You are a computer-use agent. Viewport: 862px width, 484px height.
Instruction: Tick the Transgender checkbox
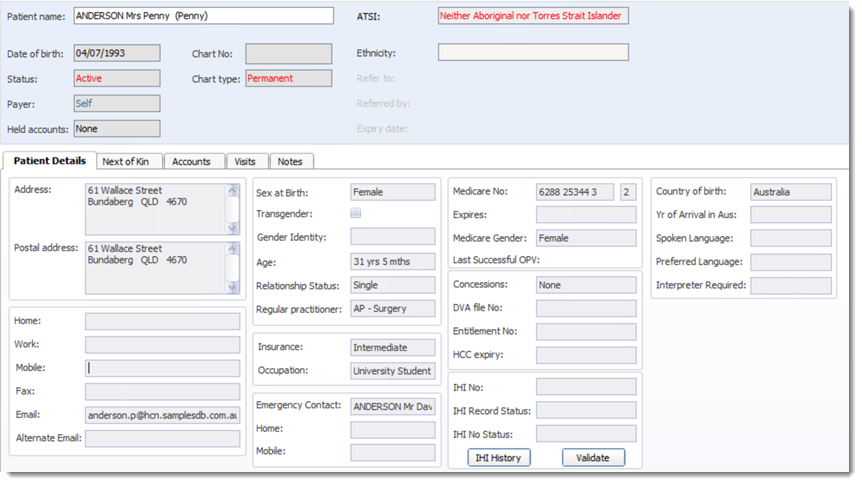click(356, 214)
